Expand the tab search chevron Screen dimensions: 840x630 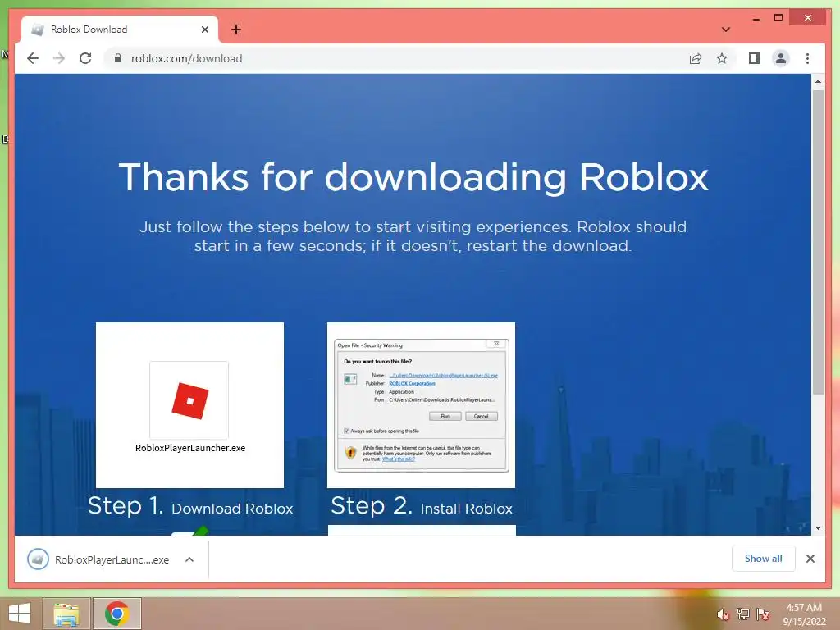click(x=725, y=30)
